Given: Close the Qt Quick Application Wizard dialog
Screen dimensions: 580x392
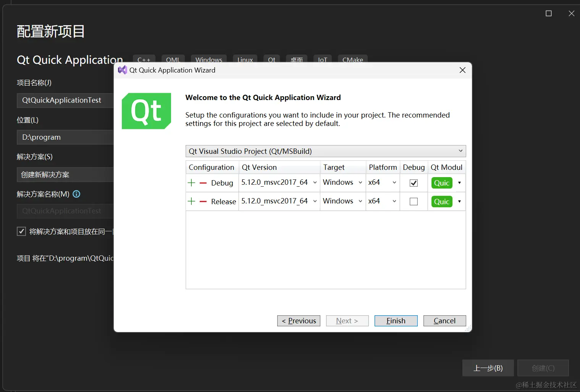Looking at the screenshot, I should click(x=462, y=70).
